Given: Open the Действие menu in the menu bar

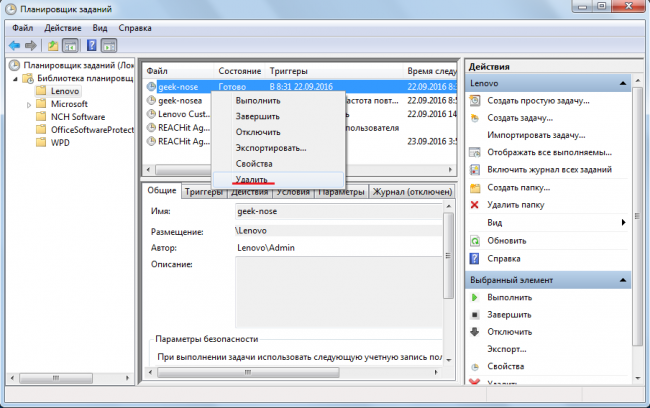Looking at the screenshot, I should (x=63, y=27).
